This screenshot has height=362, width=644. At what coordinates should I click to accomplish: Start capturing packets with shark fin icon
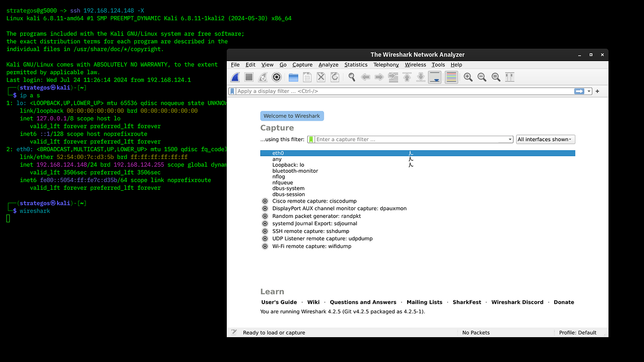tap(235, 77)
